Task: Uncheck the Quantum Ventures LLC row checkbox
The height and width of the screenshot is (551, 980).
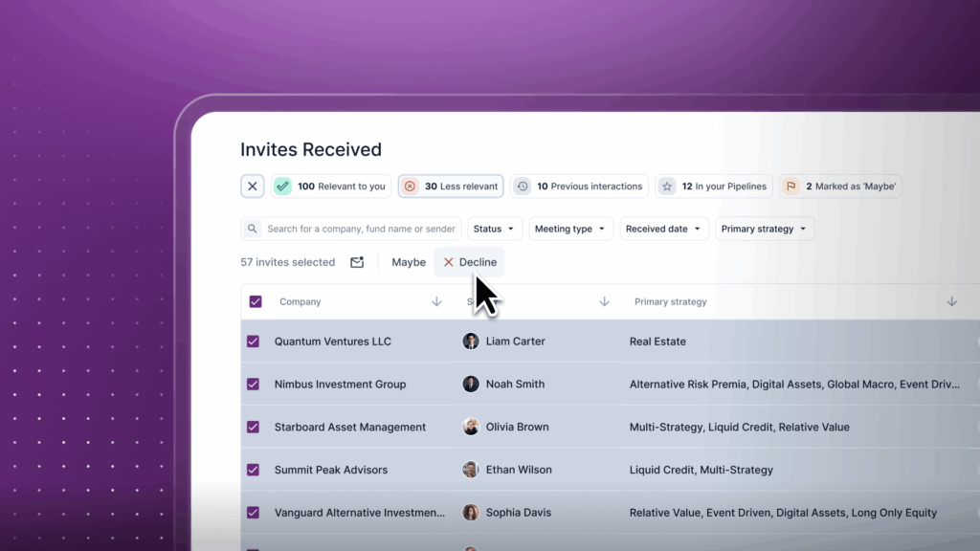Action: [254, 342]
